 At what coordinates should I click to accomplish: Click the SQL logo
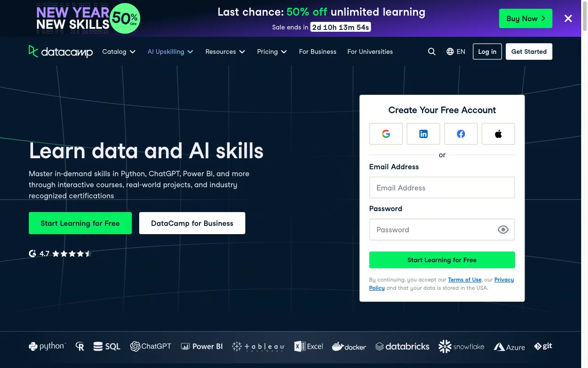click(107, 346)
